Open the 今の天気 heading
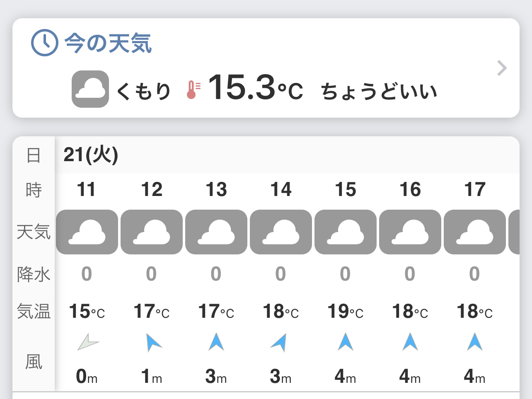532x399 pixels. (108, 43)
